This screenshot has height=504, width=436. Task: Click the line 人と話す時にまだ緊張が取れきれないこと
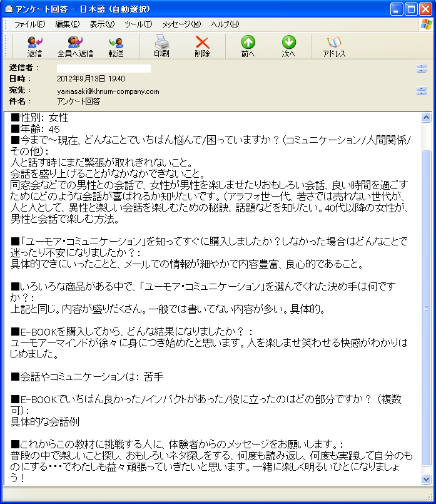(x=102, y=163)
